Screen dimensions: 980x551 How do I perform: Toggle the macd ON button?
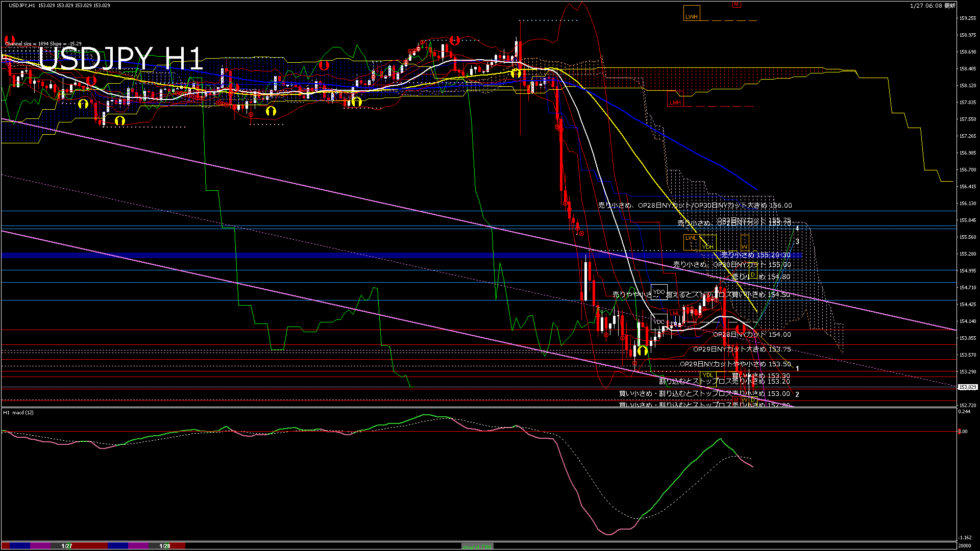pyautogui.click(x=477, y=546)
